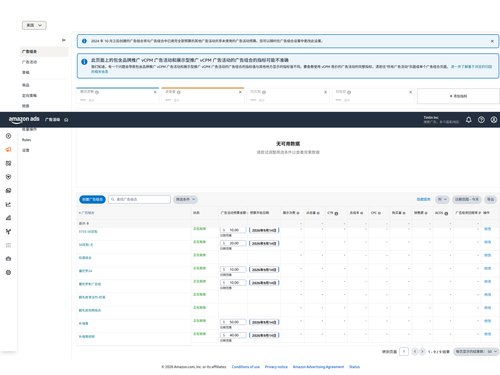Viewport: 500px width, 375px height.
Task: Open 商品 in the side menu
Action: (26, 85)
